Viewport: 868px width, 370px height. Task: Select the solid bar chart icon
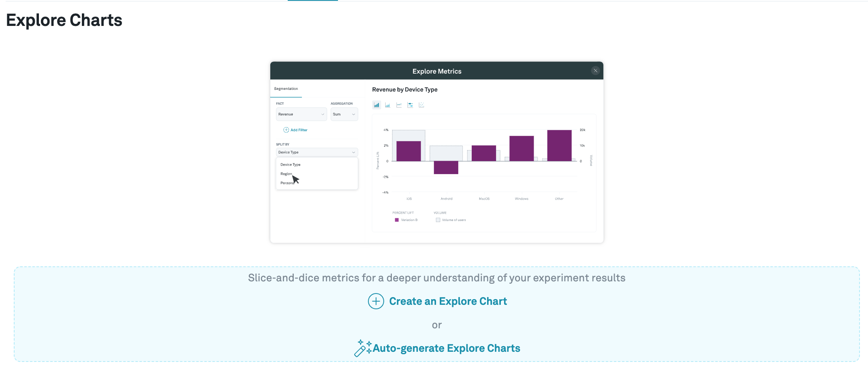tap(376, 105)
